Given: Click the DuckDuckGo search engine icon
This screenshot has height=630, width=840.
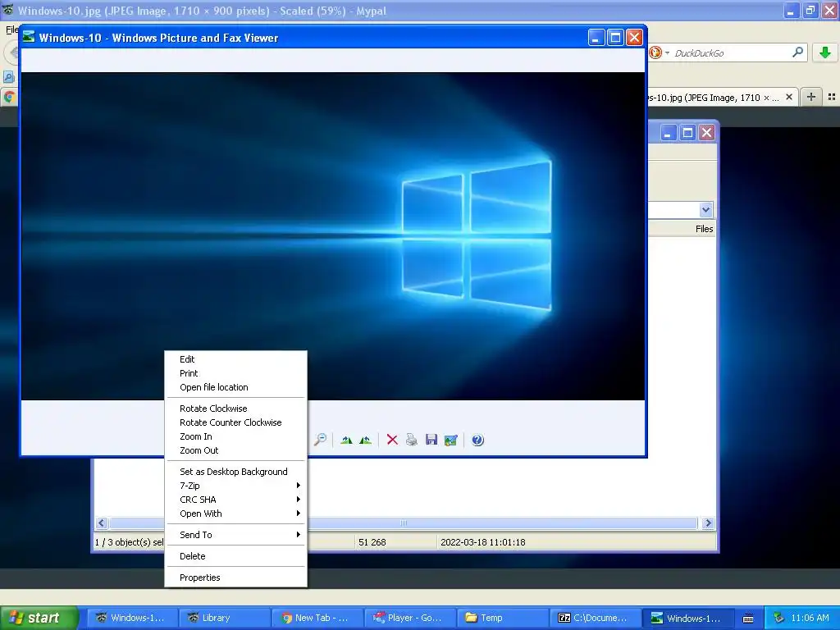Looking at the screenshot, I should pos(655,52).
